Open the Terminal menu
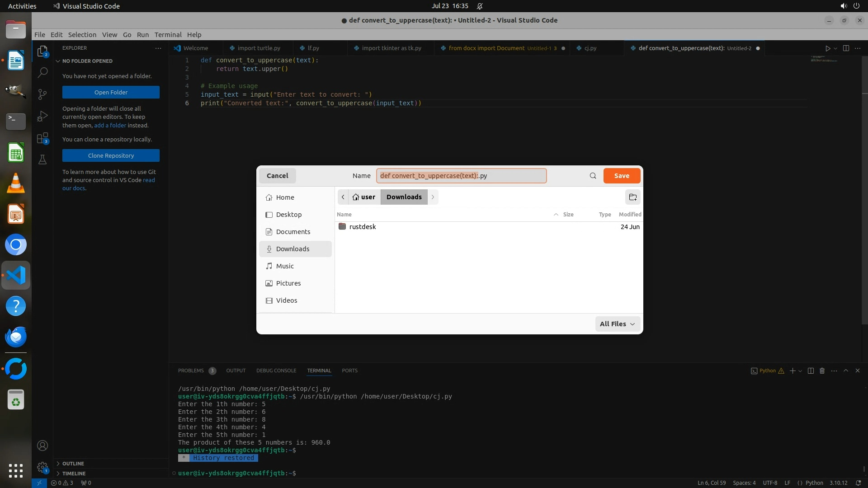Screen dimensions: 868x488 tap(168, 35)
